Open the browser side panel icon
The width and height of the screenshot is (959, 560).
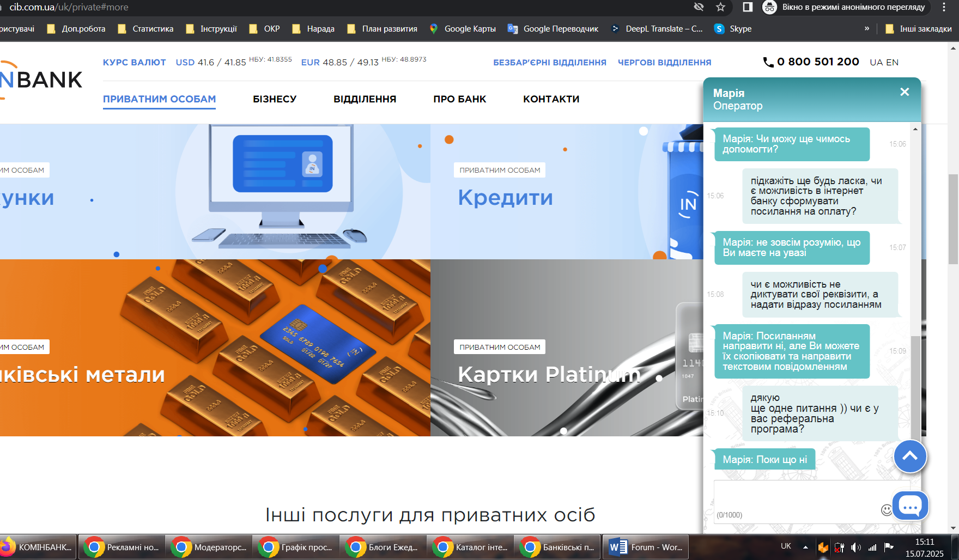tap(748, 7)
